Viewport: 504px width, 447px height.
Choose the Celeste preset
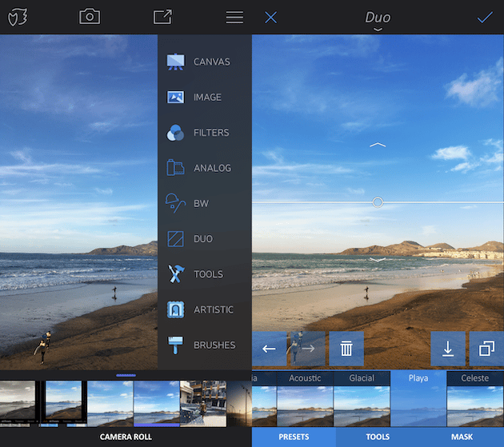coord(475,399)
